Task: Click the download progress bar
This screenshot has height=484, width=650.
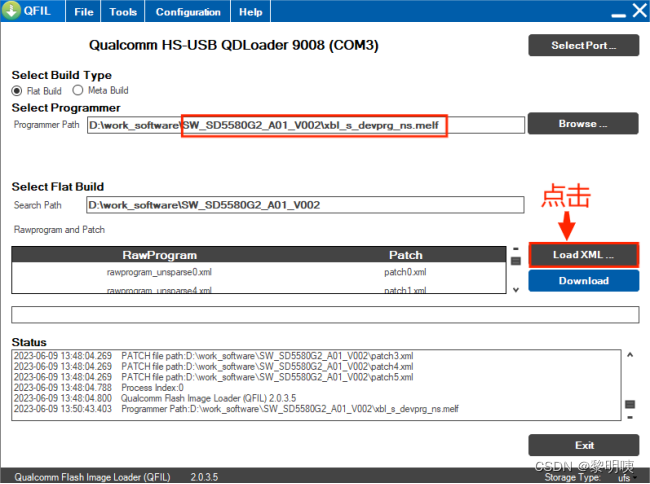Action: [325, 315]
